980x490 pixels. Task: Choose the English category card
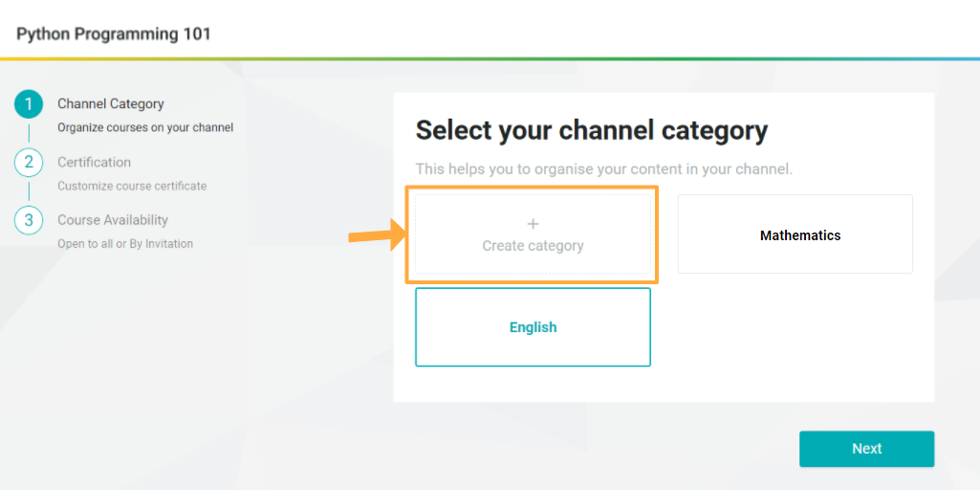[534, 326]
